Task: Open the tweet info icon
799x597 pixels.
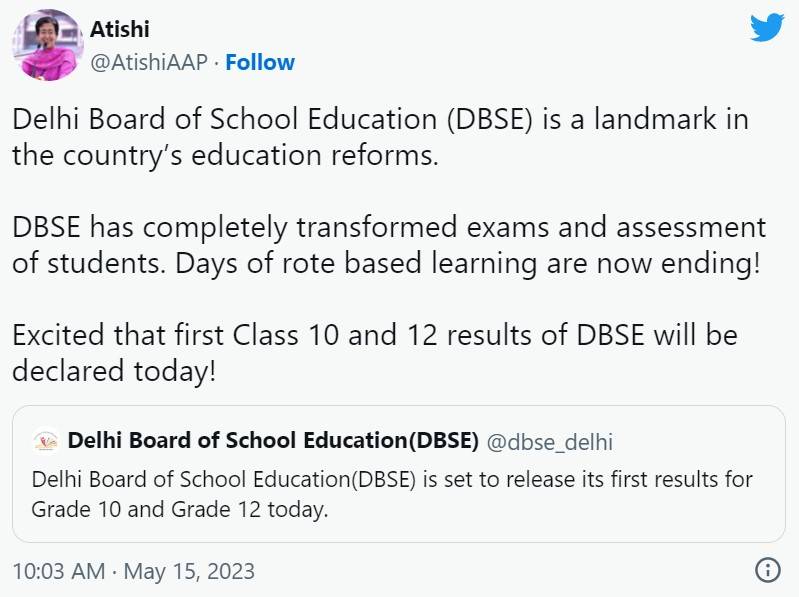Action: [767, 571]
